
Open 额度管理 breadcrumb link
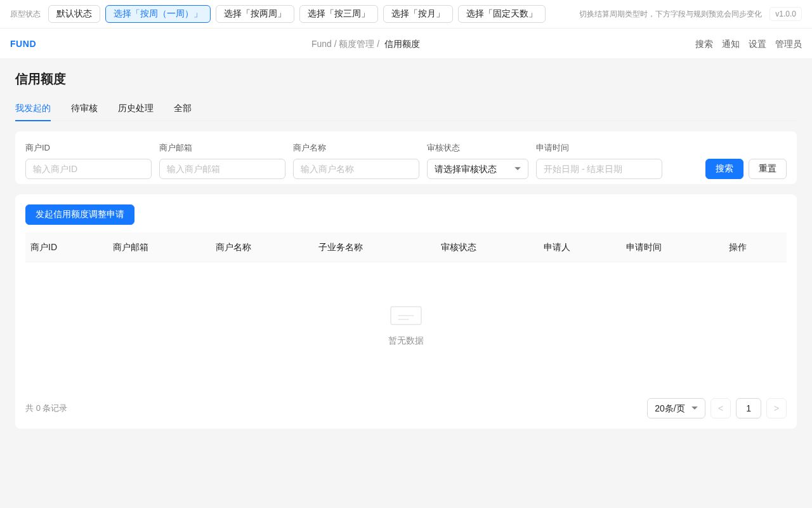pyautogui.click(x=356, y=44)
